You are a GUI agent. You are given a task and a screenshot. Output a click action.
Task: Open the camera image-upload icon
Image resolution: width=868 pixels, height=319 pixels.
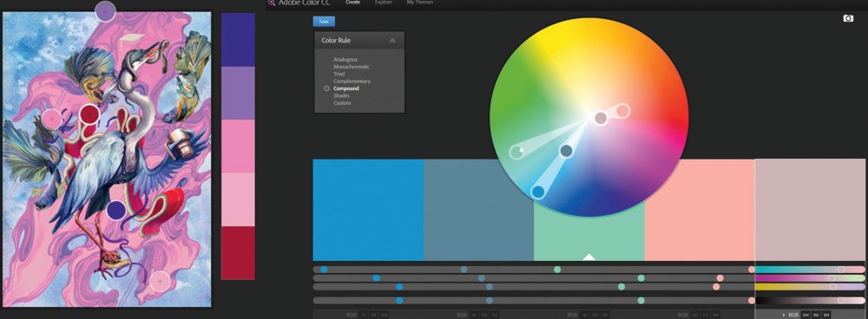click(x=848, y=19)
